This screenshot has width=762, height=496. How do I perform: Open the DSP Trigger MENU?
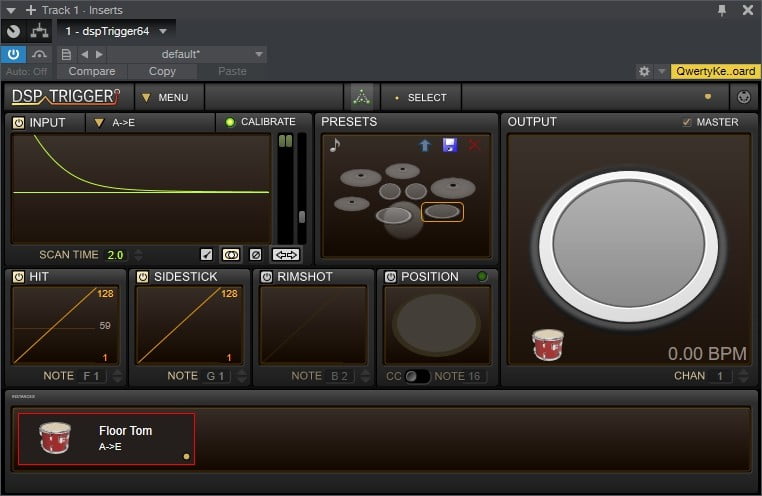pyautogui.click(x=168, y=97)
